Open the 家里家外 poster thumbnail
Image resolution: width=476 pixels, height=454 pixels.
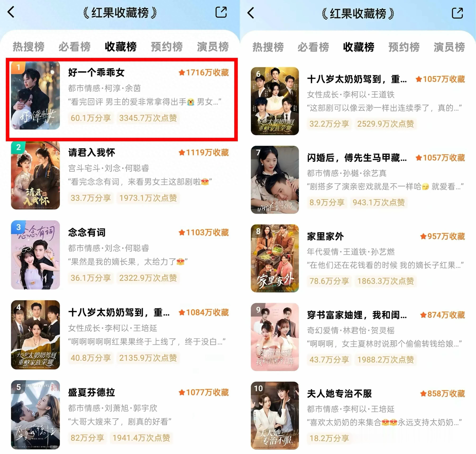tap(275, 258)
